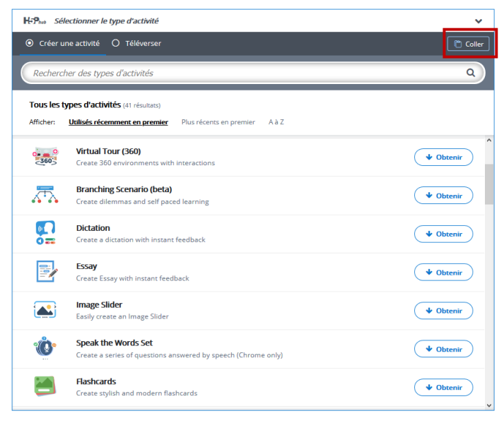
Task: Open the Branching Scenario (beta) title
Action: pos(124,189)
